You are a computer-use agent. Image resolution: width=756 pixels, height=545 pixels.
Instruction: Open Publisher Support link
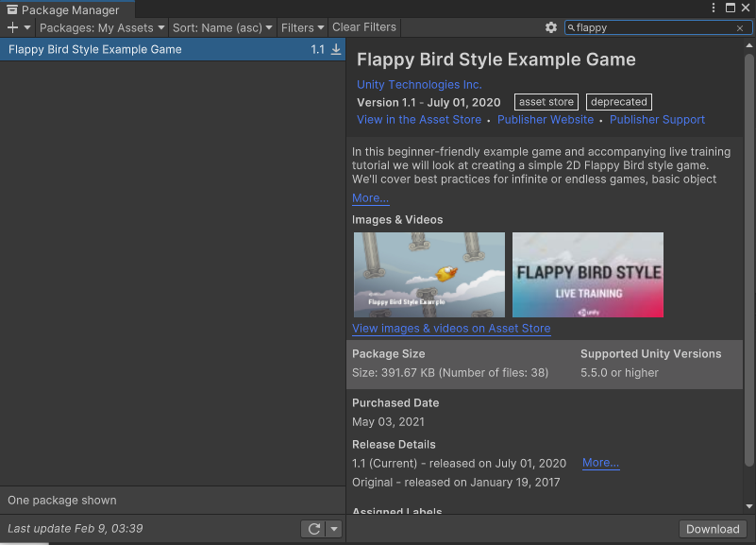(x=657, y=120)
